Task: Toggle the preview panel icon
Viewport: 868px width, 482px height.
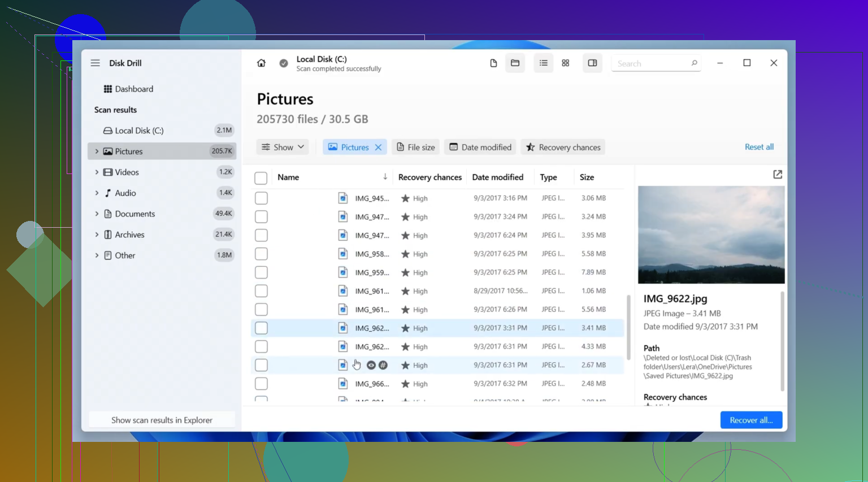Action: pyautogui.click(x=592, y=63)
